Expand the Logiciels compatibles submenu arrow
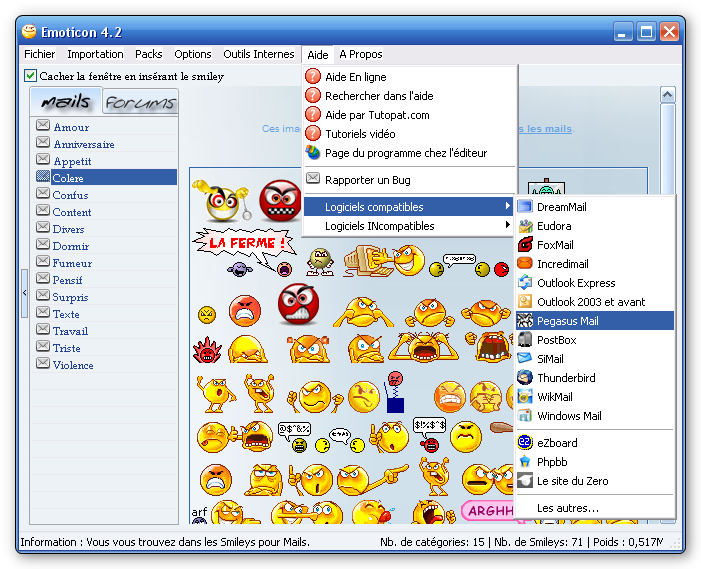 (507, 206)
